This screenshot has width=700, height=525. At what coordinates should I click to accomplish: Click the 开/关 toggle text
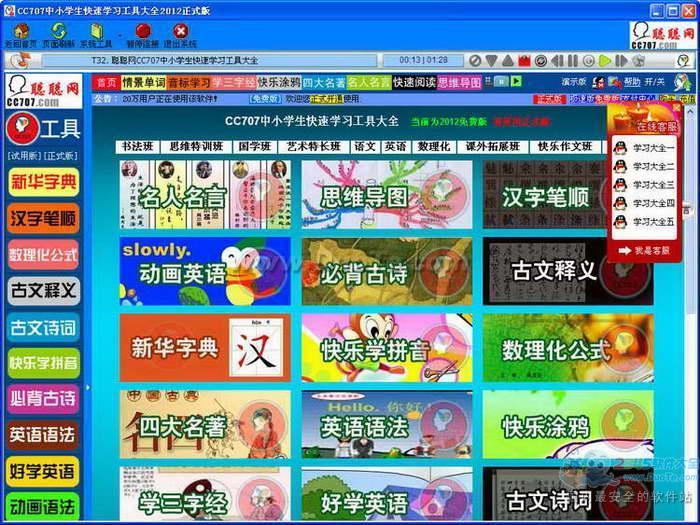coord(655,82)
